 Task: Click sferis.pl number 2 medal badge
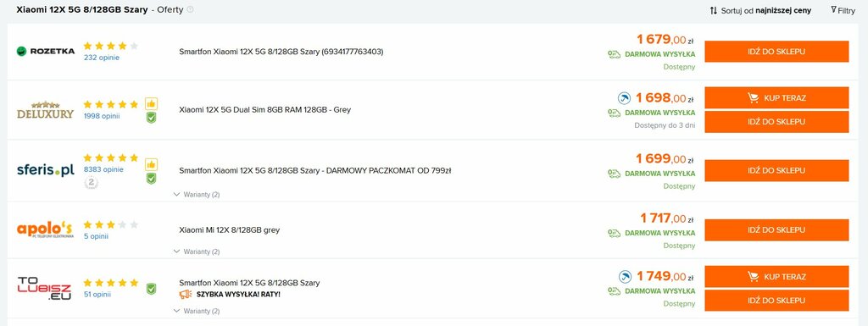(91, 183)
